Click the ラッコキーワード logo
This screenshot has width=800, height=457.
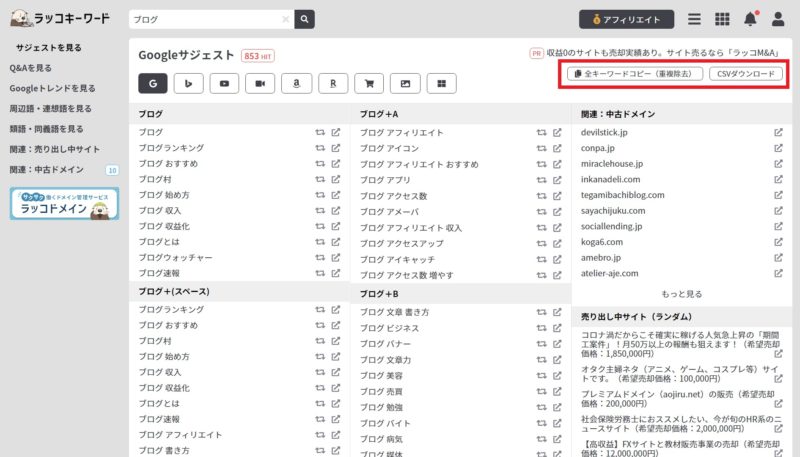pos(60,18)
